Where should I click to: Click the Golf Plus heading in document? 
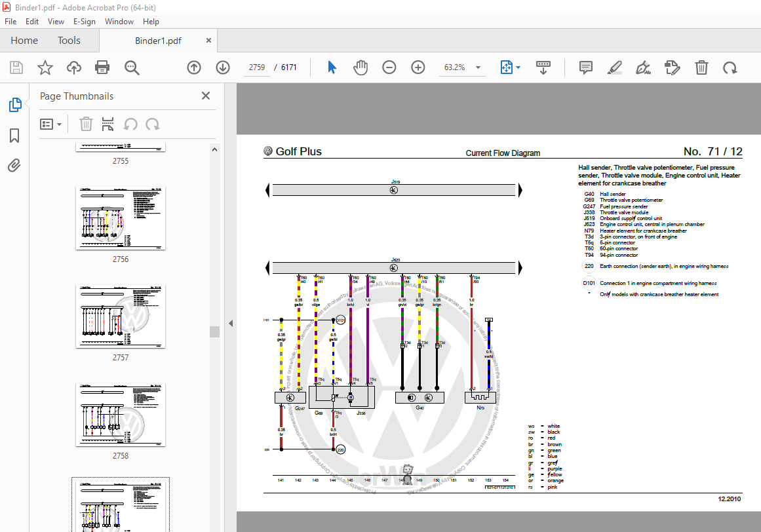pyautogui.click(x=298, y=151)
